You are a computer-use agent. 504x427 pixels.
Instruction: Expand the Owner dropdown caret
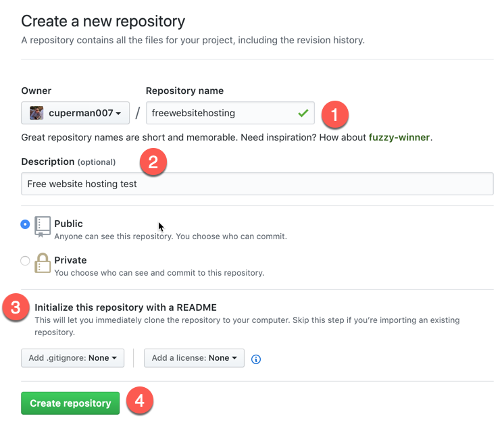(119, 114)
